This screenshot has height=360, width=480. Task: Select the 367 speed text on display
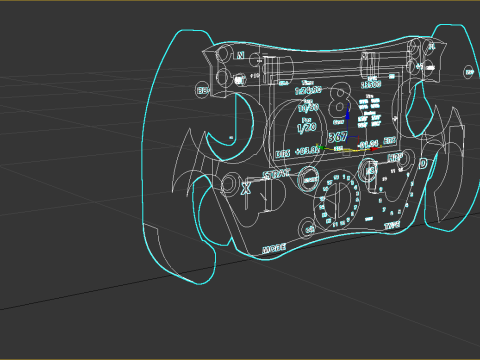click(338, 137)
